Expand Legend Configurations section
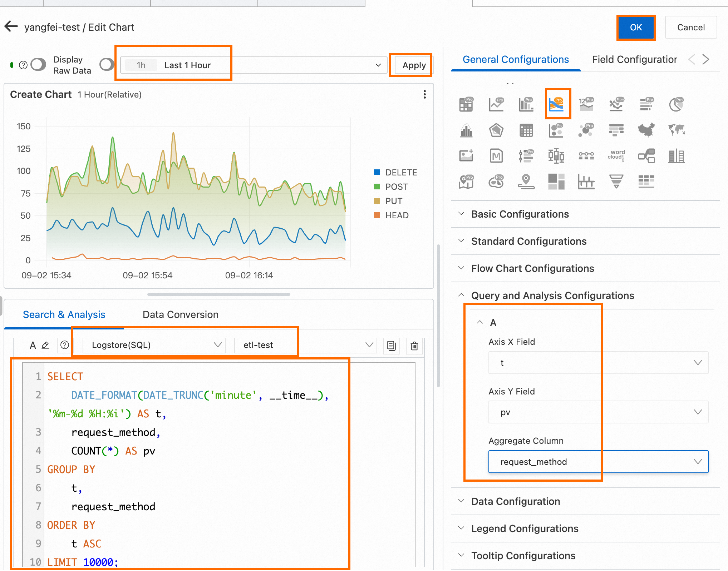728x571 pixels. click(586, 528)
